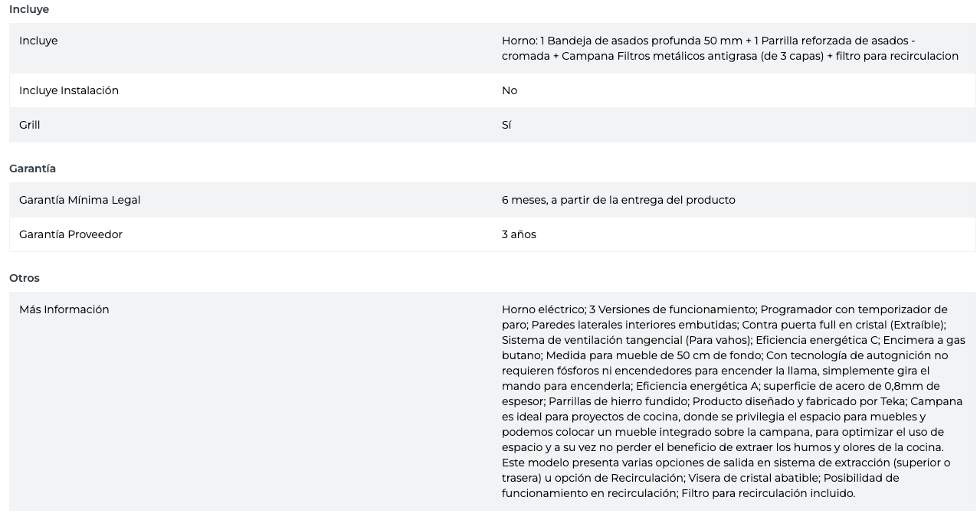Click the 'Sí' value for Grill

(x=506, y=125)
